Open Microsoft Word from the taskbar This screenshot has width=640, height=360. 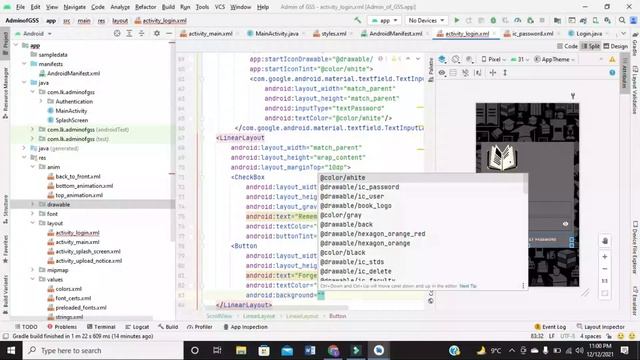310,351
